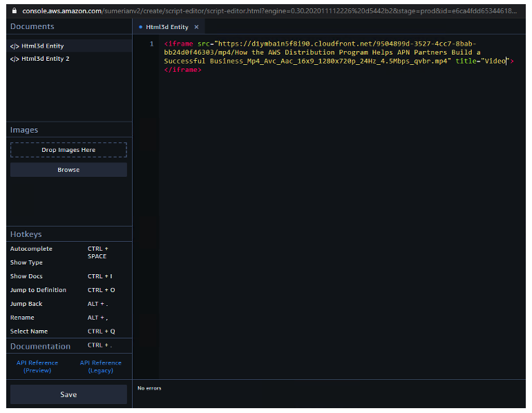Click the Hotkeys panel header

(x=26, y=234)
